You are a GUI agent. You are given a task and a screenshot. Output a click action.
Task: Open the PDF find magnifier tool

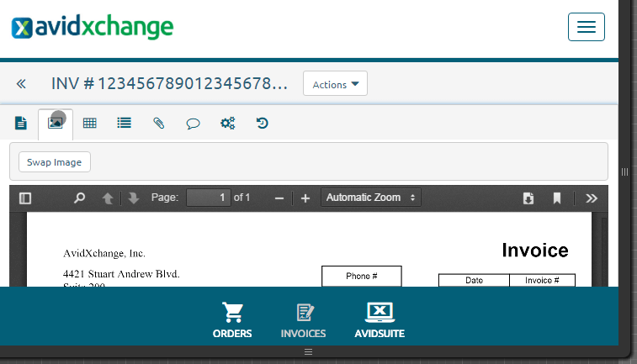(x=79, y=198)
